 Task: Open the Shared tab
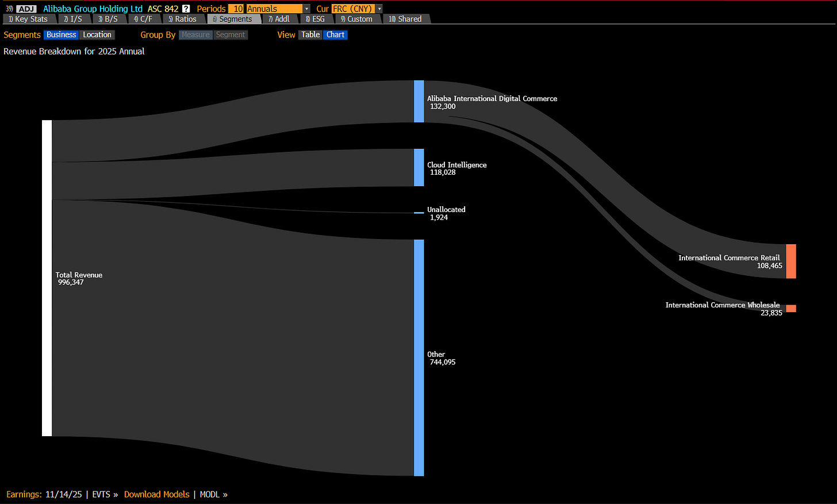(406, 19)
